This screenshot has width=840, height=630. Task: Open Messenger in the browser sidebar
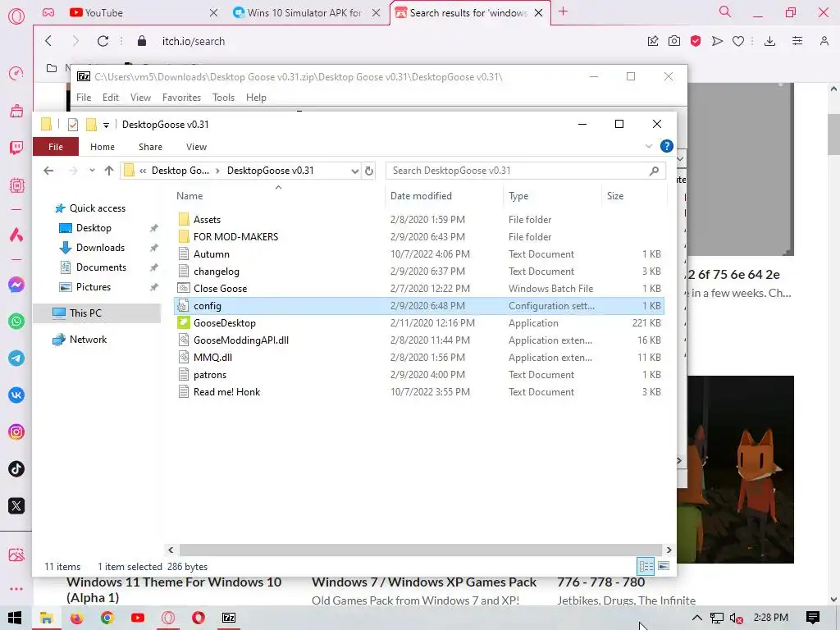16,285
